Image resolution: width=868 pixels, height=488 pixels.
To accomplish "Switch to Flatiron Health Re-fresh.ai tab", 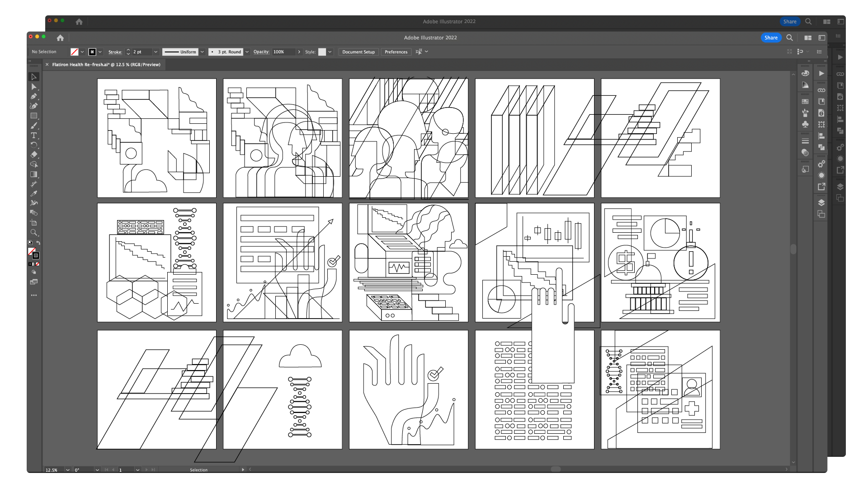I will point(106,65).
